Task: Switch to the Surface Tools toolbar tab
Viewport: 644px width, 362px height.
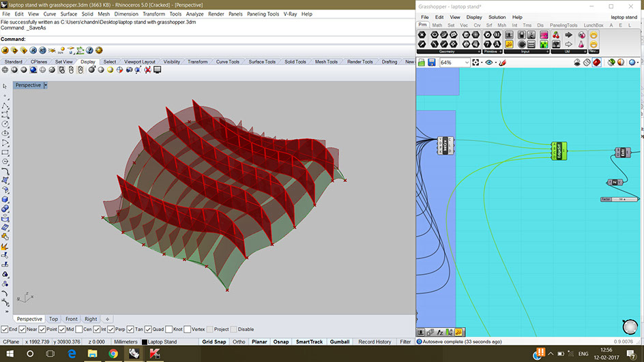Action: click(x=262, y=61)
